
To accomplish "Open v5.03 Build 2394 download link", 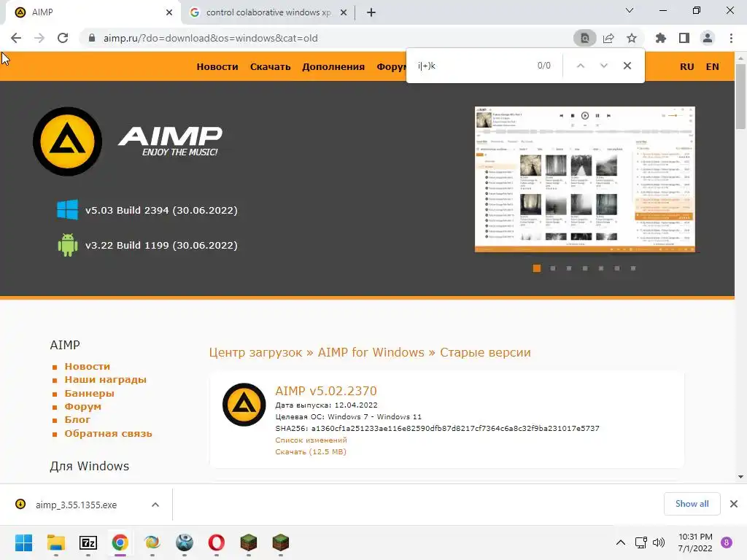I will [161, 211].
